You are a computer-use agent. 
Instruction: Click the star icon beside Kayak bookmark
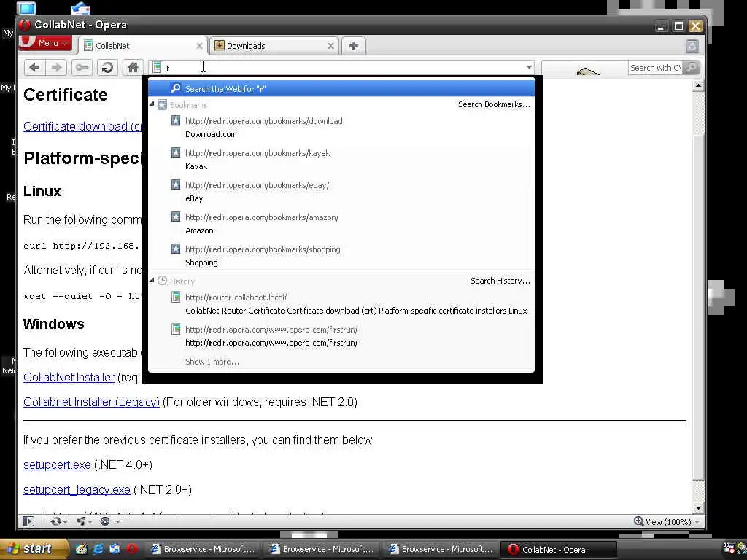point(176,152)
